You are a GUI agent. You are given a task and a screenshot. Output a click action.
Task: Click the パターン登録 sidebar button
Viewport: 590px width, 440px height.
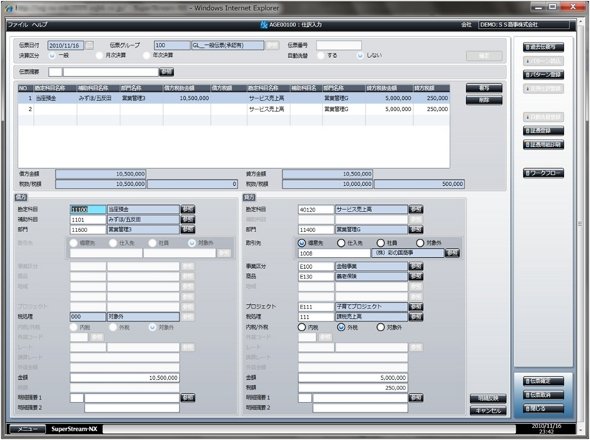543,75
